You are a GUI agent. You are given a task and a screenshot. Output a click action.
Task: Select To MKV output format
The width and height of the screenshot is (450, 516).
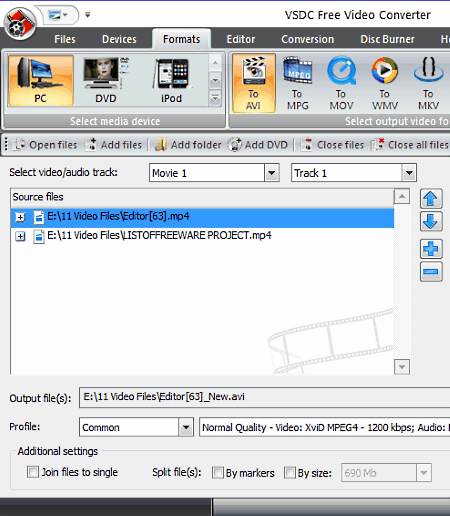(428, 83)
